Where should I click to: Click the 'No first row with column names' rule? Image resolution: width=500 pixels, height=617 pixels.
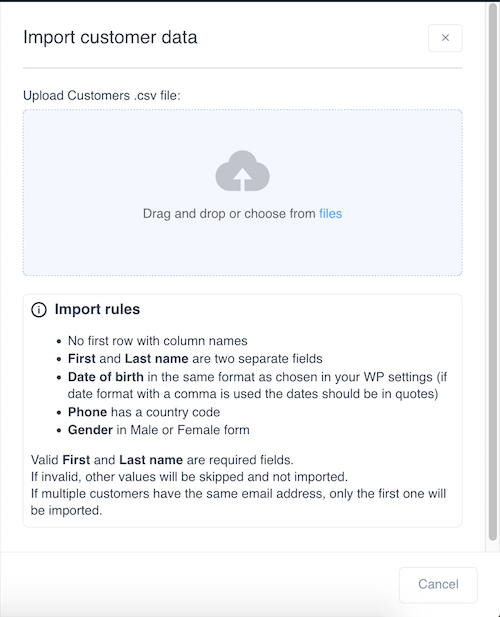click(157, 341)
